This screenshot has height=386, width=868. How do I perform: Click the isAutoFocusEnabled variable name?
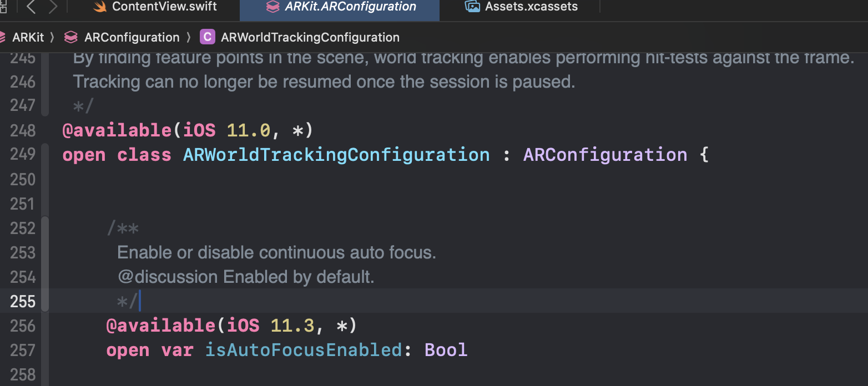303,350
